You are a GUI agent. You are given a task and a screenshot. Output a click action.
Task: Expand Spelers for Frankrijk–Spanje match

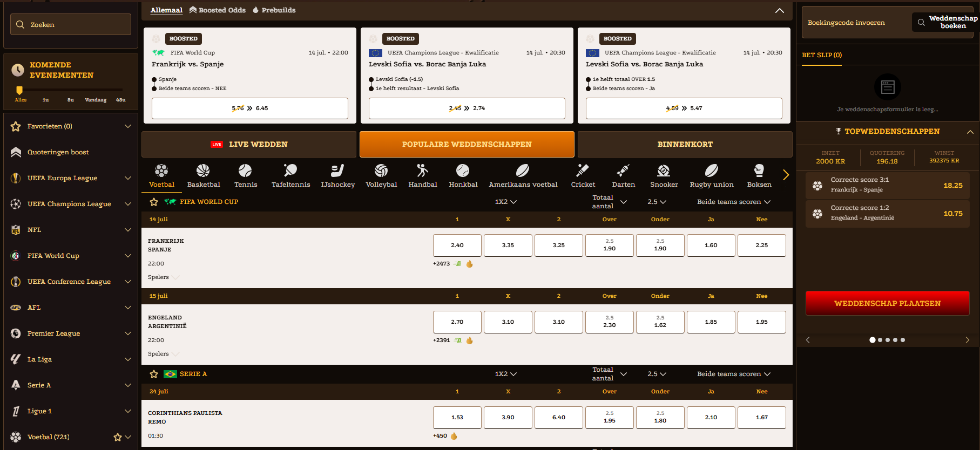coord(164,277)
